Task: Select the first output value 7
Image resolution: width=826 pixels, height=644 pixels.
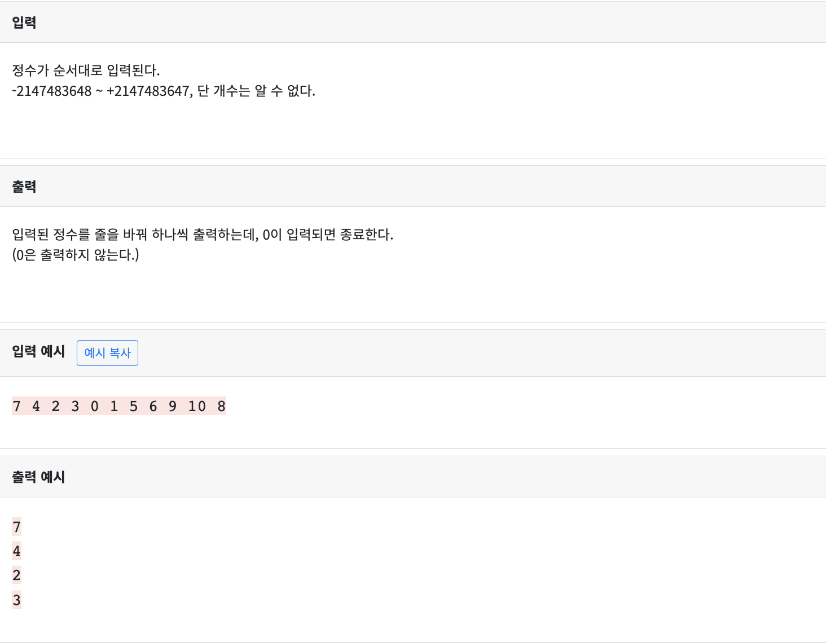Action: pos(16,527)
